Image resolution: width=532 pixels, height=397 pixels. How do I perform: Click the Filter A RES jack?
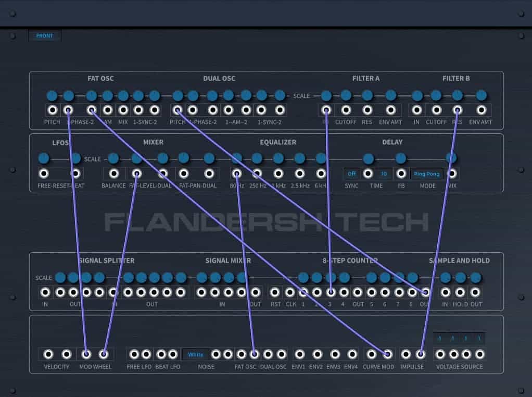click(x=367, y=110)
